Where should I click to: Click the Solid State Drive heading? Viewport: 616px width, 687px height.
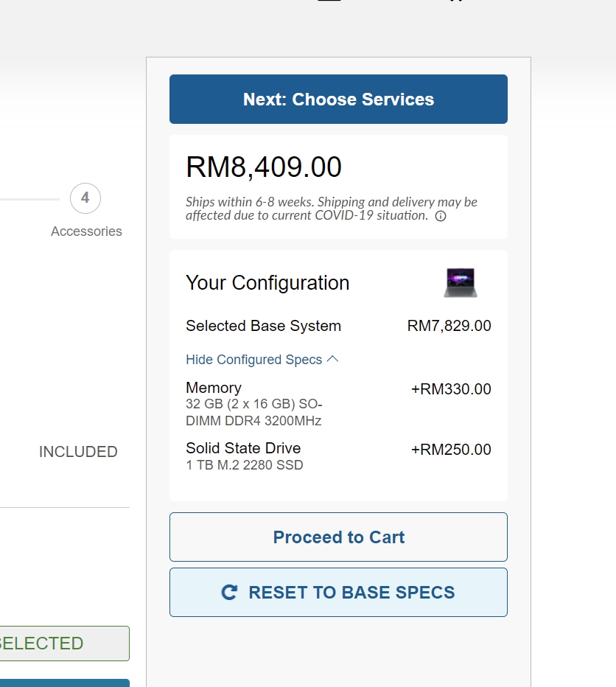click(x=243, y=448)
